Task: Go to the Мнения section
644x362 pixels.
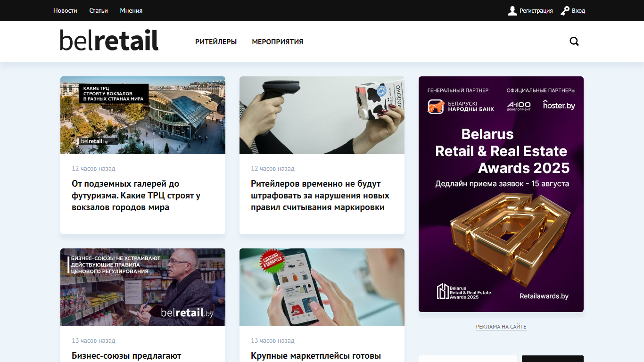Action: click(x=131, y=10)
